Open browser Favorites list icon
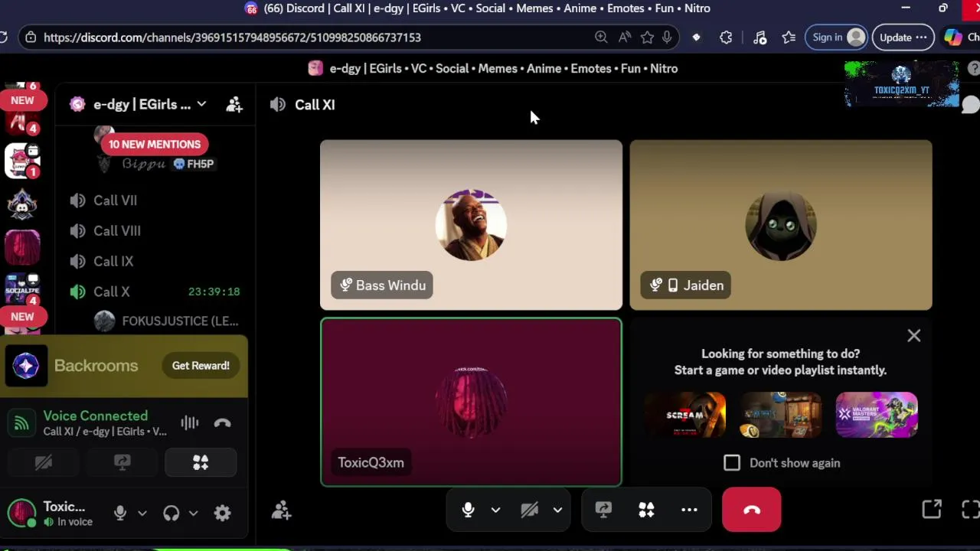This screenshot has width=980, height=551. [789, 37]
